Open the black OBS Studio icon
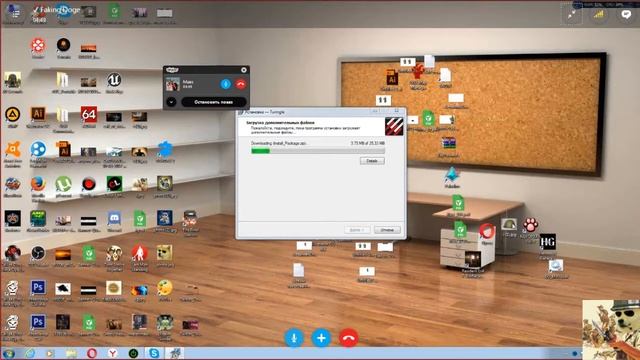 click(x=38, y=253)
